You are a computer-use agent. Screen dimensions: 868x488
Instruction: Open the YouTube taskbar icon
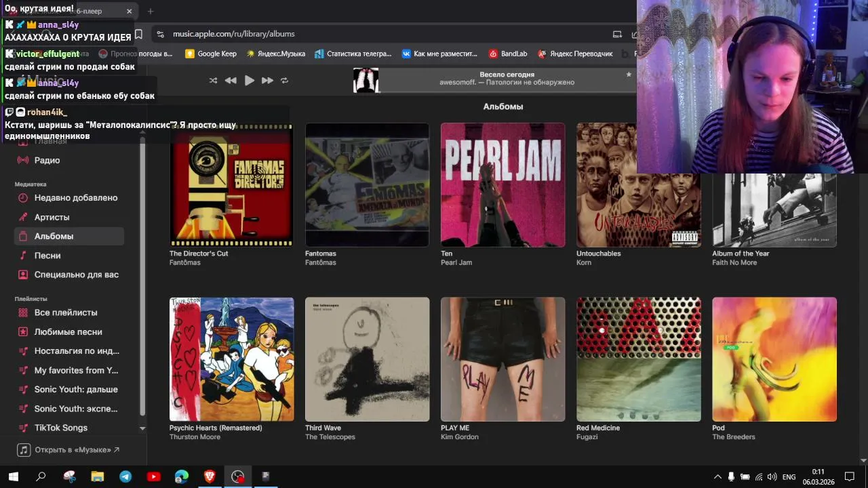tap(154, 476)
